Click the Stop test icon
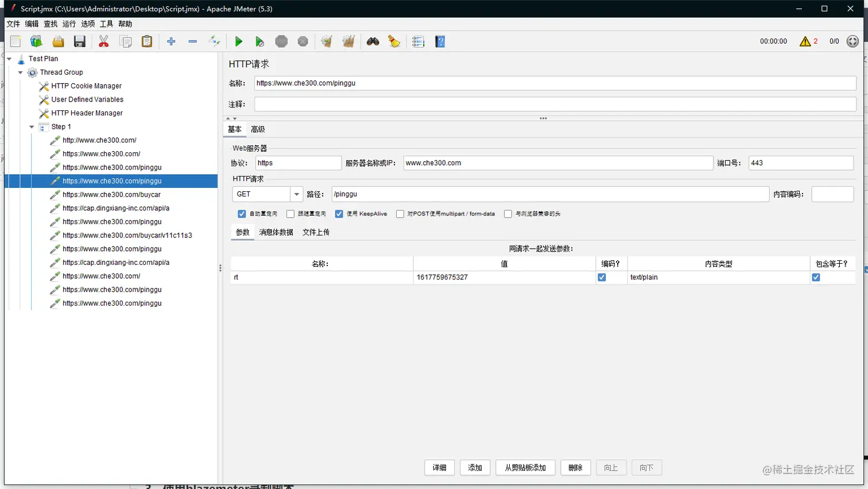 (281, 41)
